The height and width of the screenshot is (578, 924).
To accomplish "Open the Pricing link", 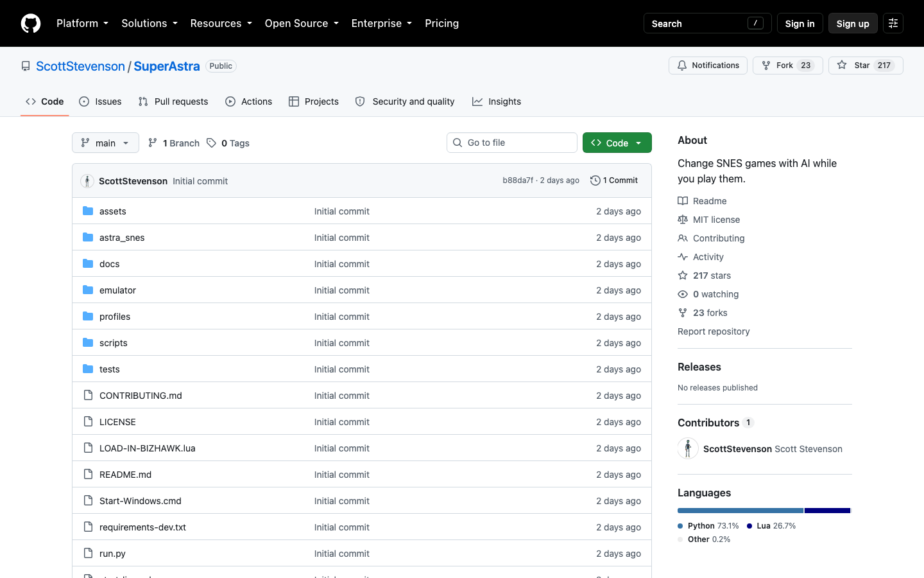I will [441, 23].
